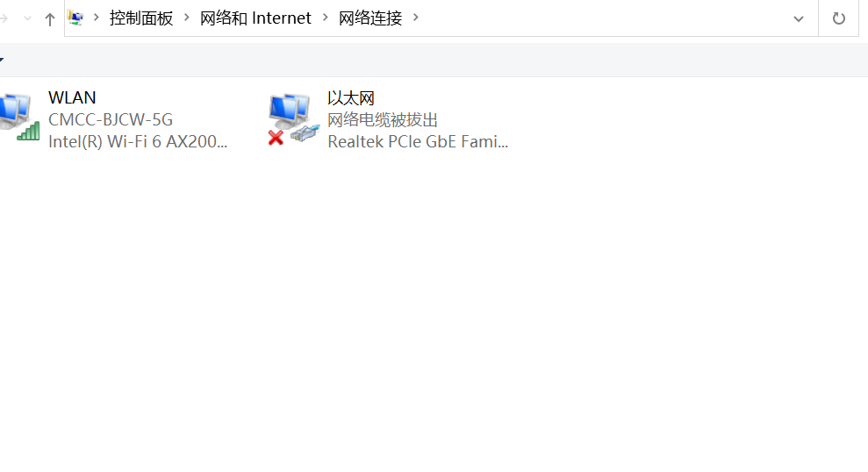Viewport: 868px width, 472px height.
Task: Click Intel(R) Wi-Fi 6 AX200 device text
Action: [x=138, y=141]
